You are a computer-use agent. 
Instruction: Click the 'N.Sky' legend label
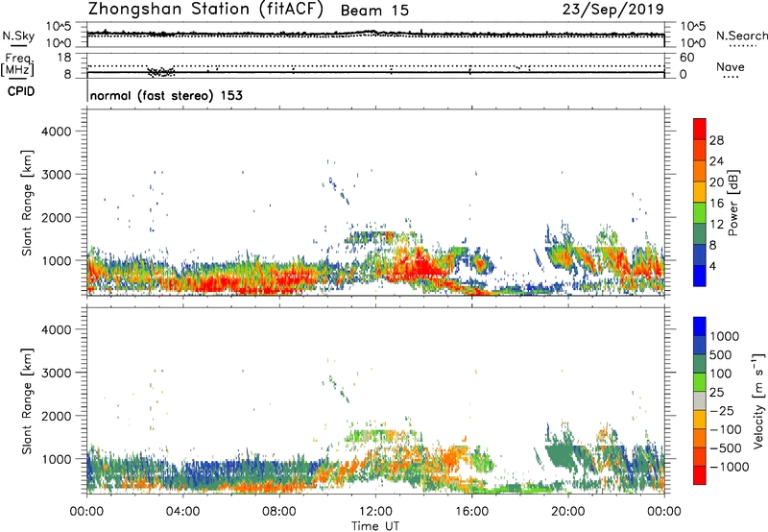click(x=18, y=36)
